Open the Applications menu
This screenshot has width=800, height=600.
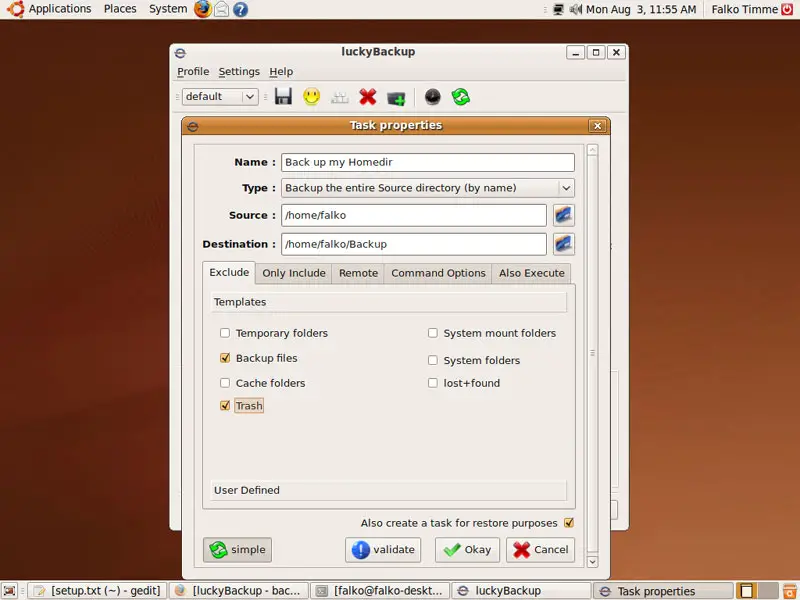tap(60, 9)
